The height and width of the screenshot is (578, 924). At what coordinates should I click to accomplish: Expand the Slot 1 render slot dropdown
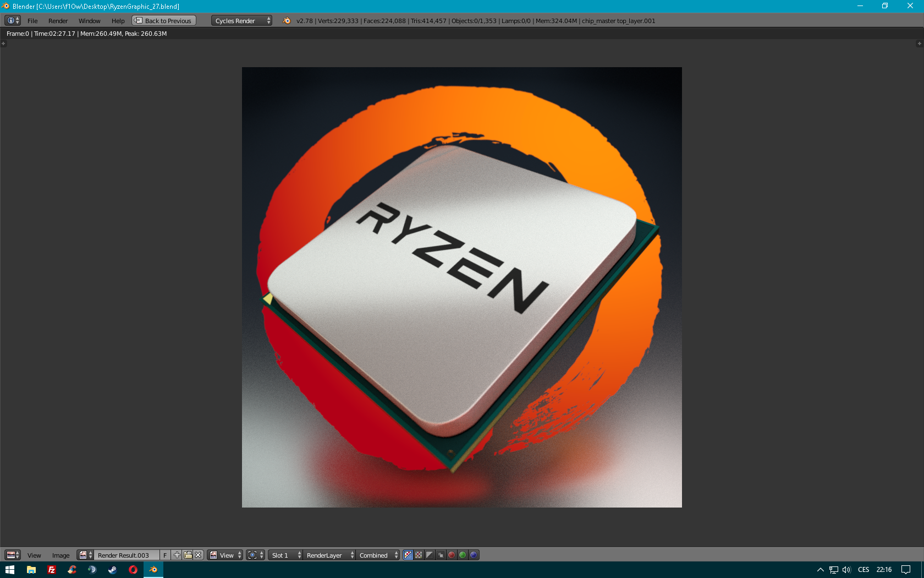coord(285,555)
